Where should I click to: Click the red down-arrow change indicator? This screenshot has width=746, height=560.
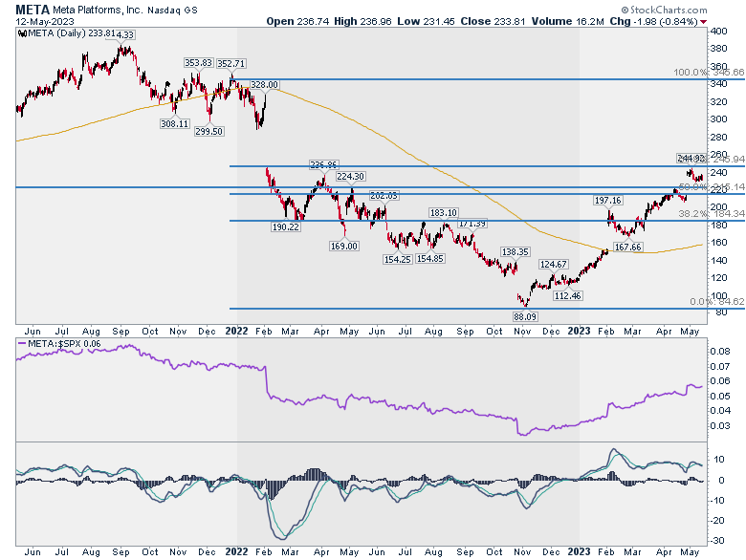click(704, 22)
